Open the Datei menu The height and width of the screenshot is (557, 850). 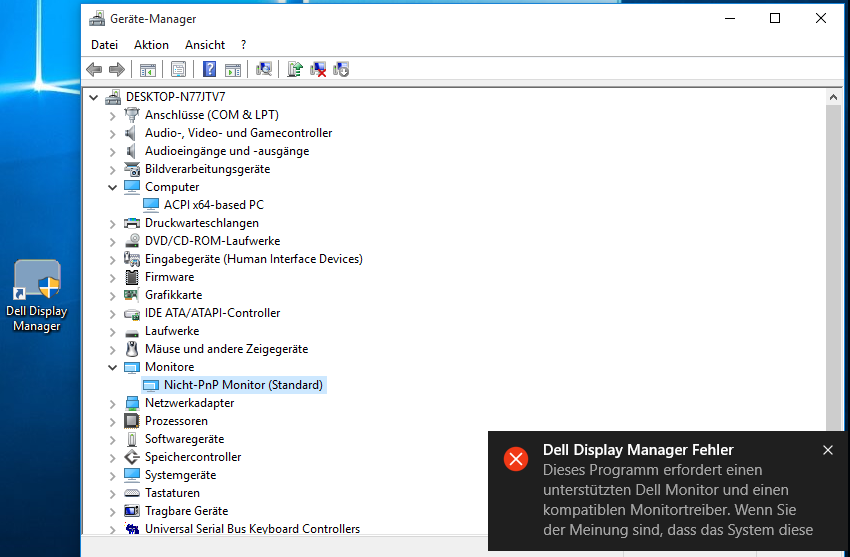pyautogui.click(x=104, y=45)
